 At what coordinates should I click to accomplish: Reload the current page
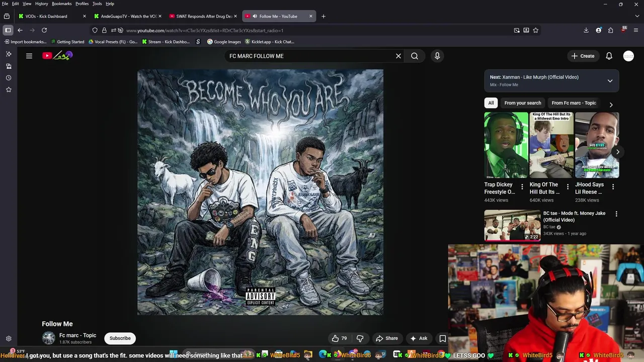(x=44, y=30)
